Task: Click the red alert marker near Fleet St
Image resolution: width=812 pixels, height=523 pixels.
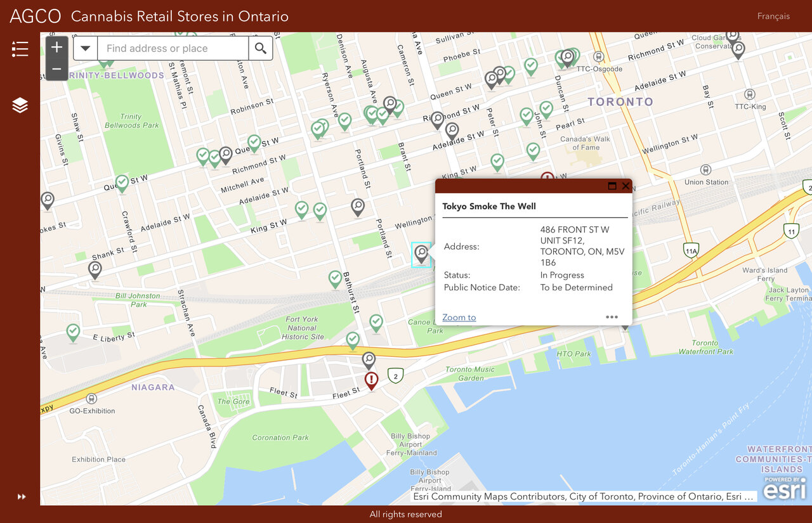Action: point(371,380)
